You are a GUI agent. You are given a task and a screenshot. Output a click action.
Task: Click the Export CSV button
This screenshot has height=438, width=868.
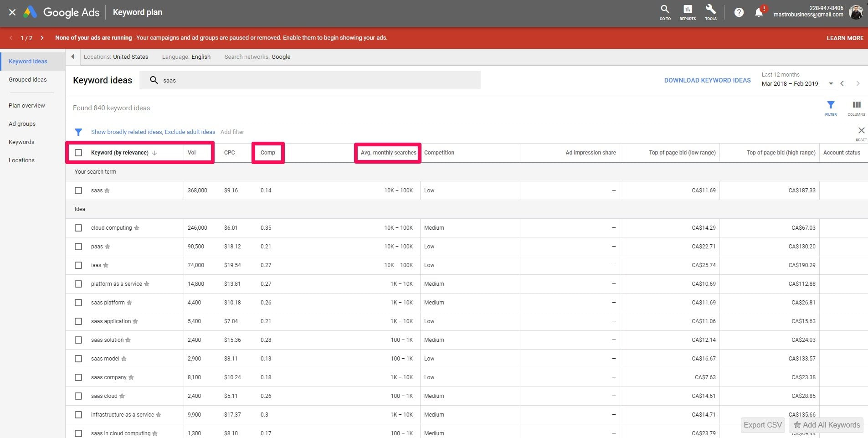pyautogui.click(x=763, y=425)
